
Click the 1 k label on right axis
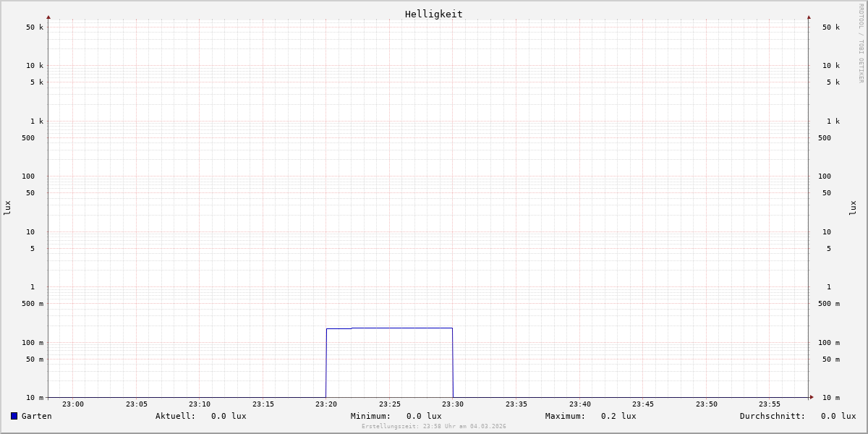pos(833,122)
